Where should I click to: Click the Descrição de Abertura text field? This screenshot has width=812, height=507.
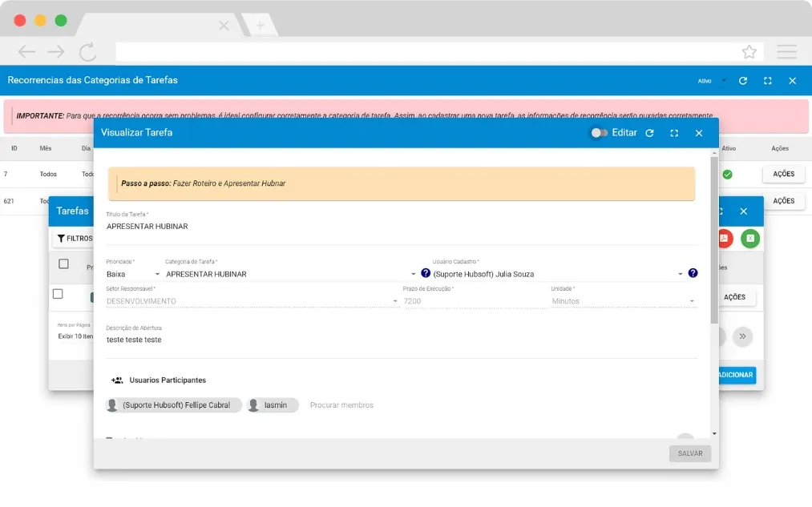coord(402,340)
